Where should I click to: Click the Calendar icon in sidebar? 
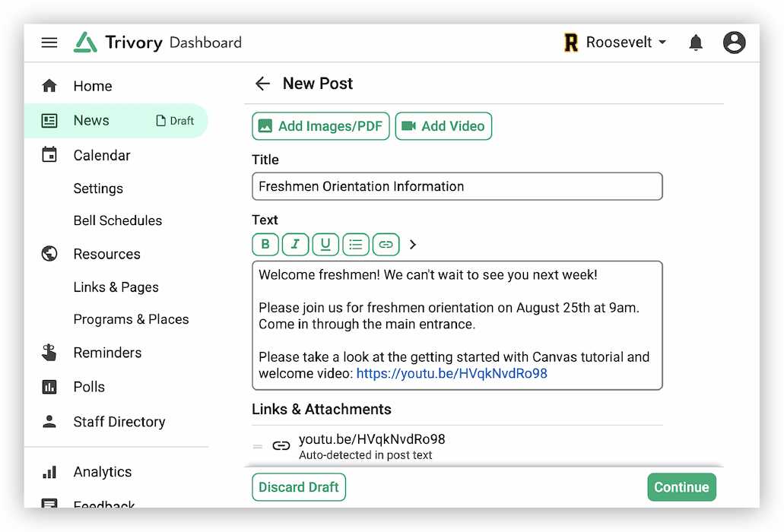[x=49, y=155]
